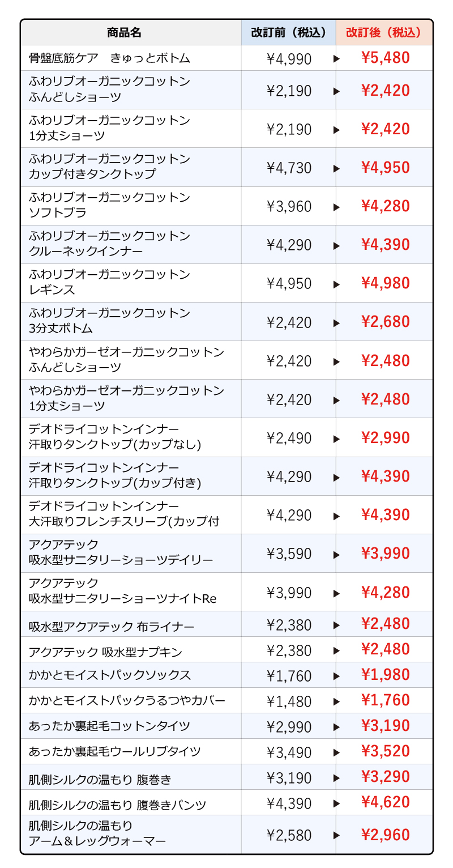Click the old price ¥4,730

tap(289, 168)
